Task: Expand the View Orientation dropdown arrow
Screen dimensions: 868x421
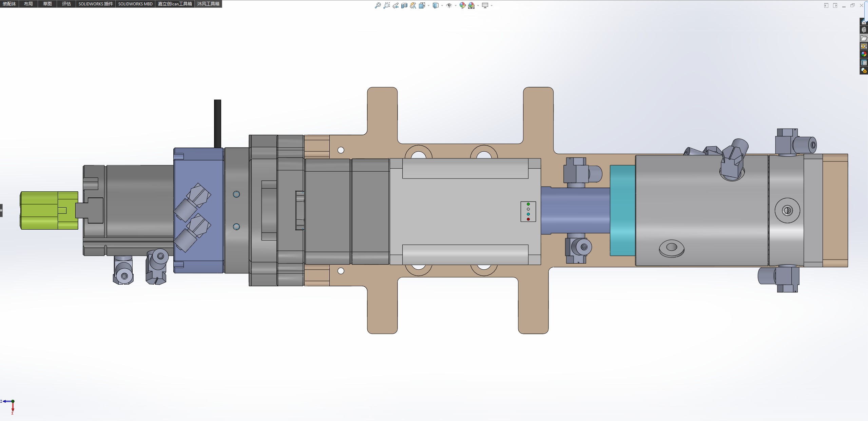Action: point(429,5)
